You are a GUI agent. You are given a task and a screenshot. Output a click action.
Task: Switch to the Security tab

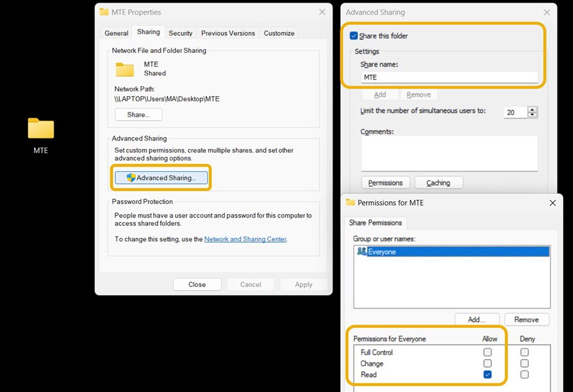pos(180,33)
